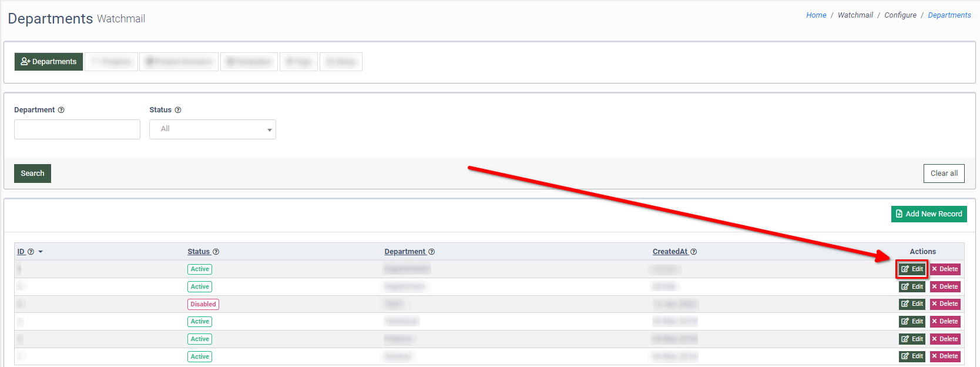Go to Home via breadcrumb
The image size is (980, 367).
[816, 15]
